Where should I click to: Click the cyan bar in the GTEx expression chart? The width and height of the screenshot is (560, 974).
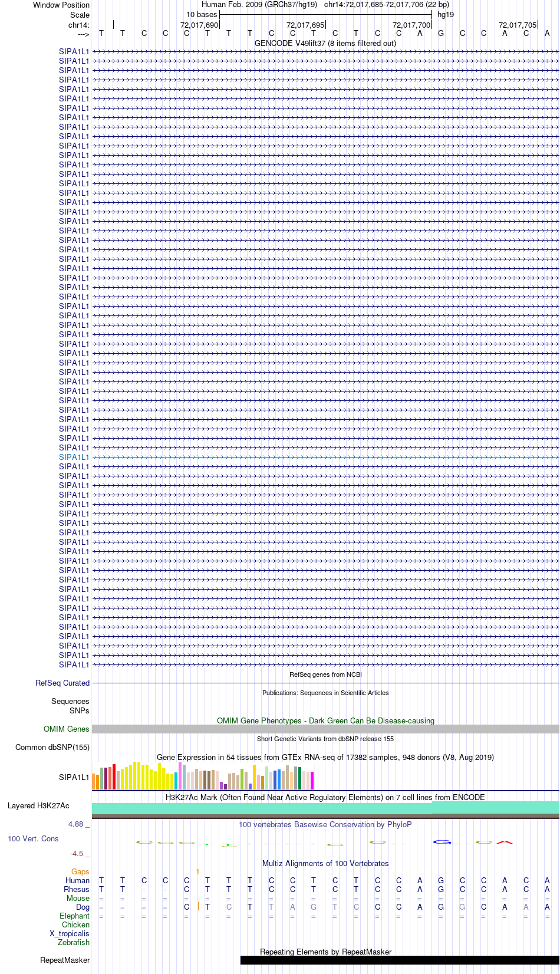(x=176, y=781)
